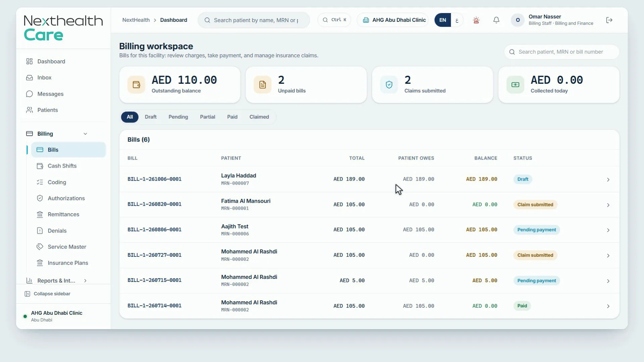Click the logout icon
The height and width of the screenshot is (362, 644).
tap(609, 20)
